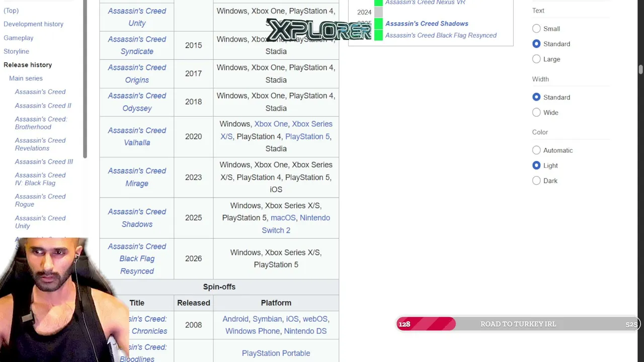
Task: Open Assassin's Creed II in the sidebar
Action: click(43, 106)
